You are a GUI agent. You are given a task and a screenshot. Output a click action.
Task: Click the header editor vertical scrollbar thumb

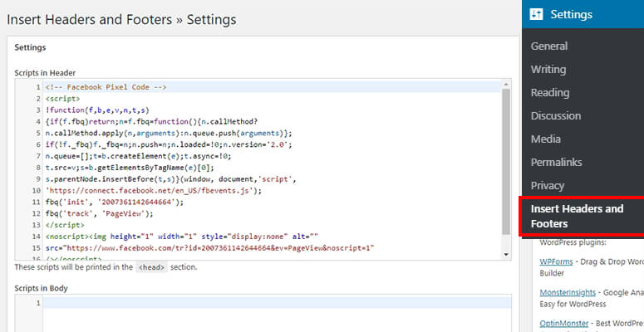506,162
